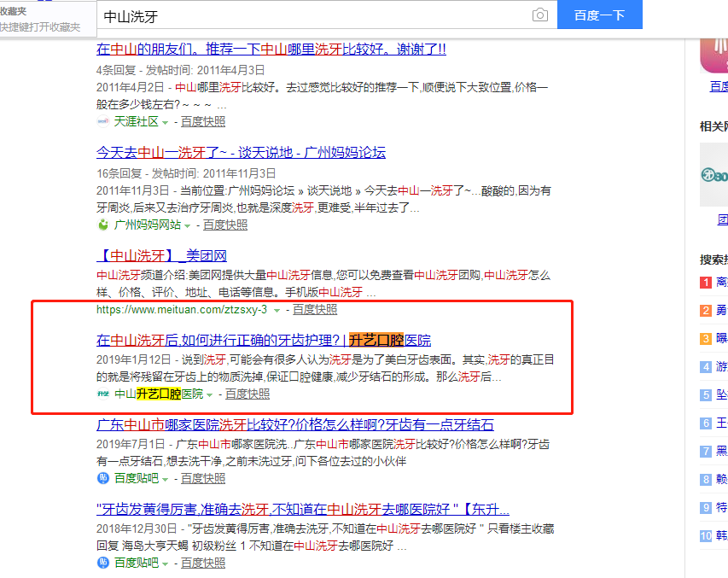Open 百度快照 for the 广州妈妈网站 result
This screenshot has height=578, width=728.
click(225, 225)
